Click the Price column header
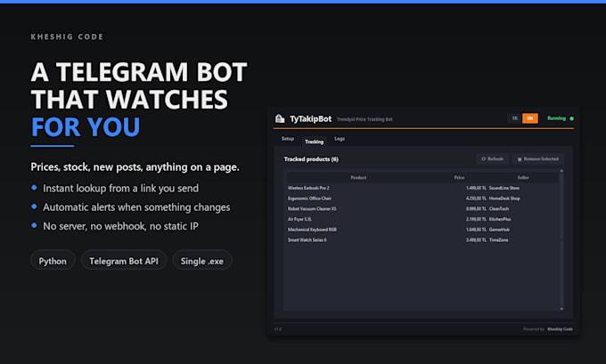 459,178
